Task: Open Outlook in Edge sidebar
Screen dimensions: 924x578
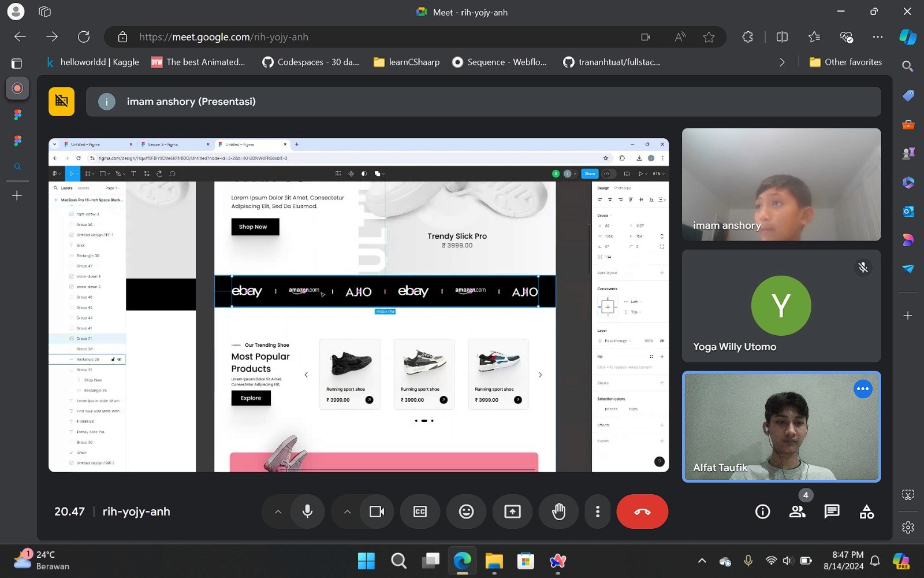Action: (x=908, y=212)
